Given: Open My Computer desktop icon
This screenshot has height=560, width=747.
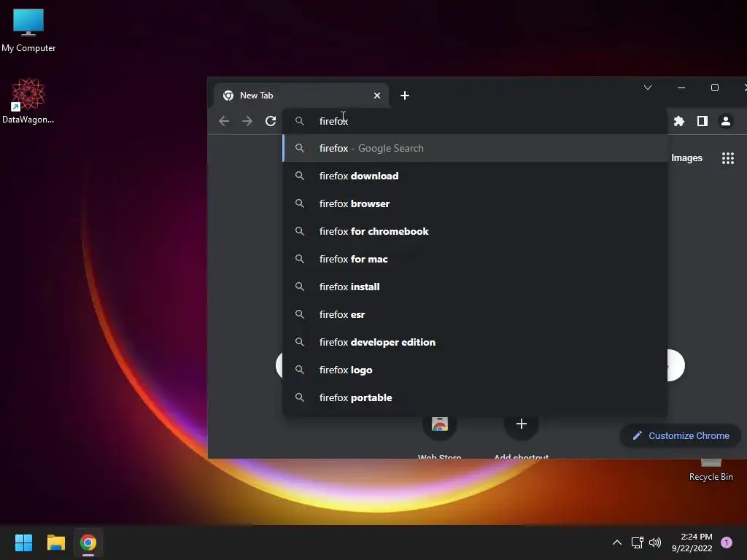Looking at the screenshot, I should tap(28, 29).
